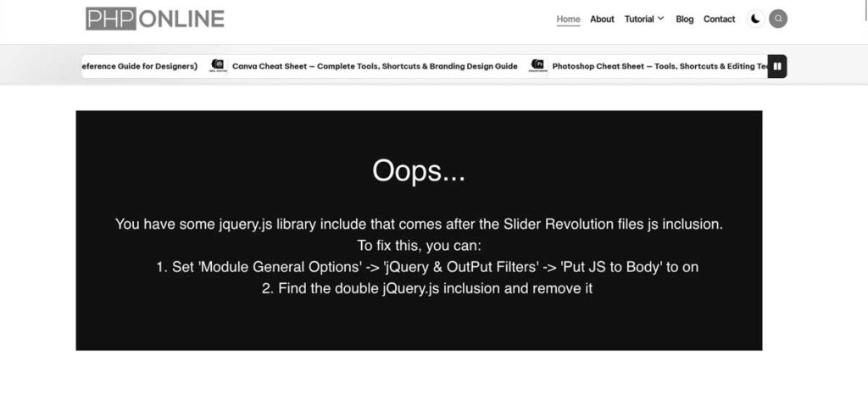Click the 'To fix this, you can:' line

tap(419, 245)
